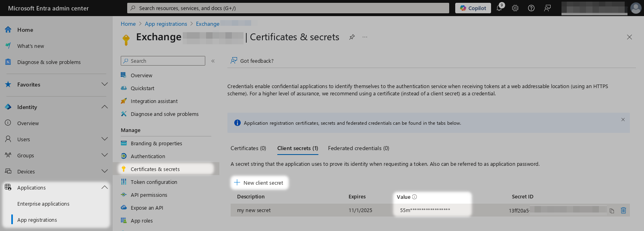This screenshot has height=231, width=644.
Task: Click the Quickstart cloud icon
Action: click(x=124, y=88)
